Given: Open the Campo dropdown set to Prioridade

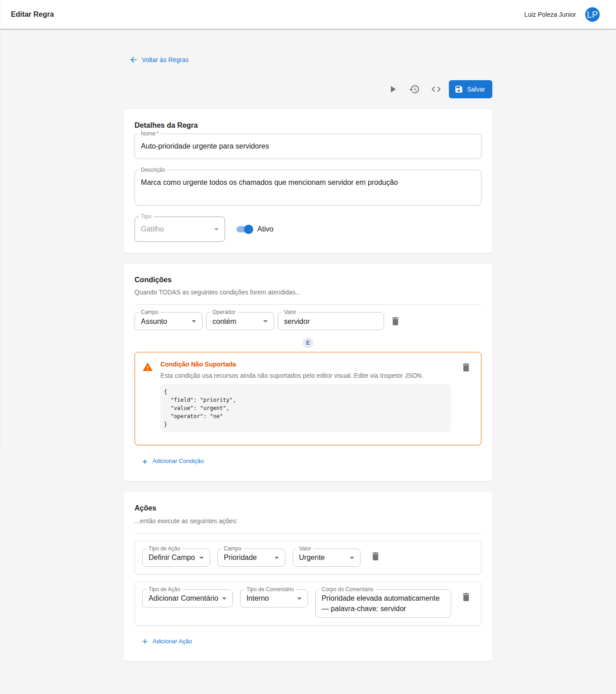Looking at the screenshot, I should tap(251, 558).
